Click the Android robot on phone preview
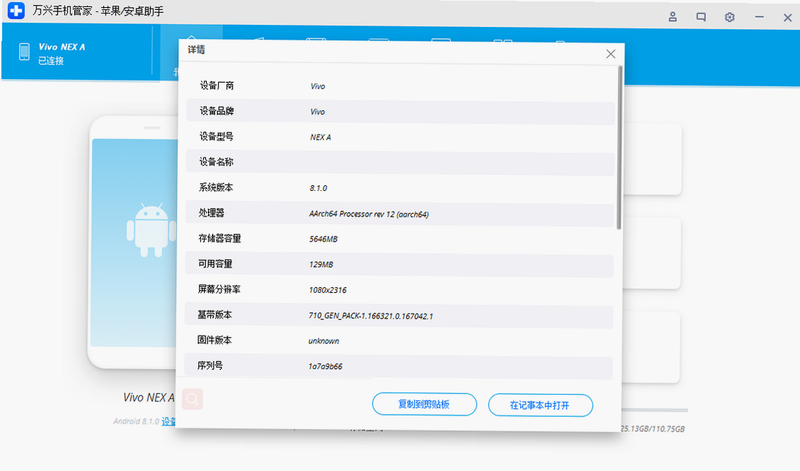 pyautogui.click(x=151, y=230)
